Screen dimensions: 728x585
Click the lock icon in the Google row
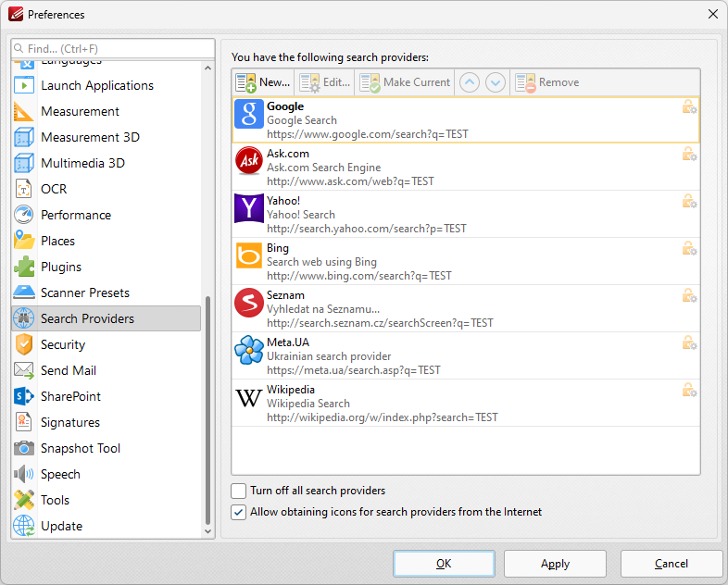689,107
